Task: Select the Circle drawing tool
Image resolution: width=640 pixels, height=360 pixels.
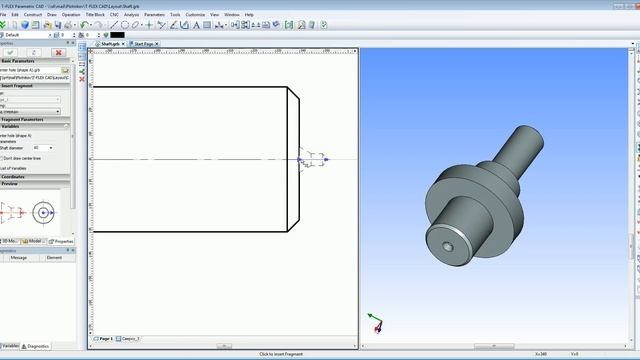Action: pos(124,25)
